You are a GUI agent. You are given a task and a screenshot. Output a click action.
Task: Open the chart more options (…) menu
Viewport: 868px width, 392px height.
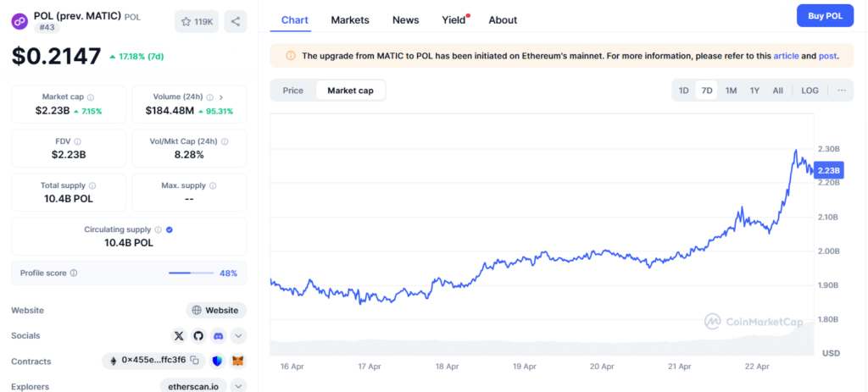click(841, 91)
